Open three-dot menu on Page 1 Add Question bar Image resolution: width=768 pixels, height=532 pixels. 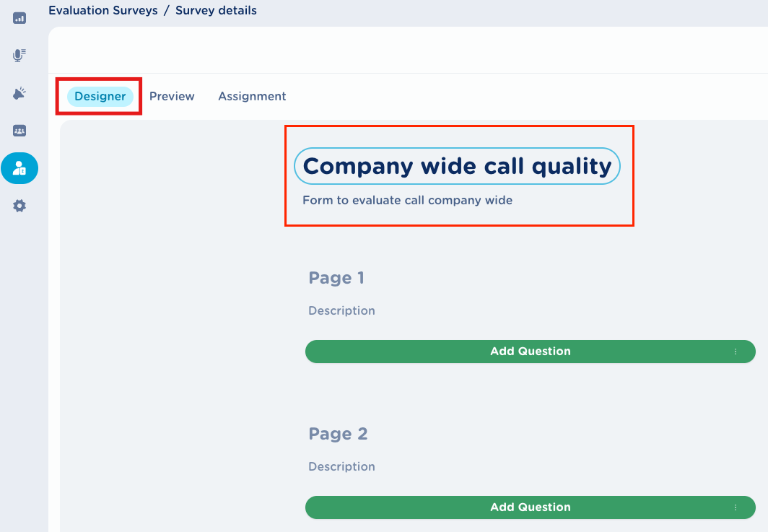[x=736, y=352]
